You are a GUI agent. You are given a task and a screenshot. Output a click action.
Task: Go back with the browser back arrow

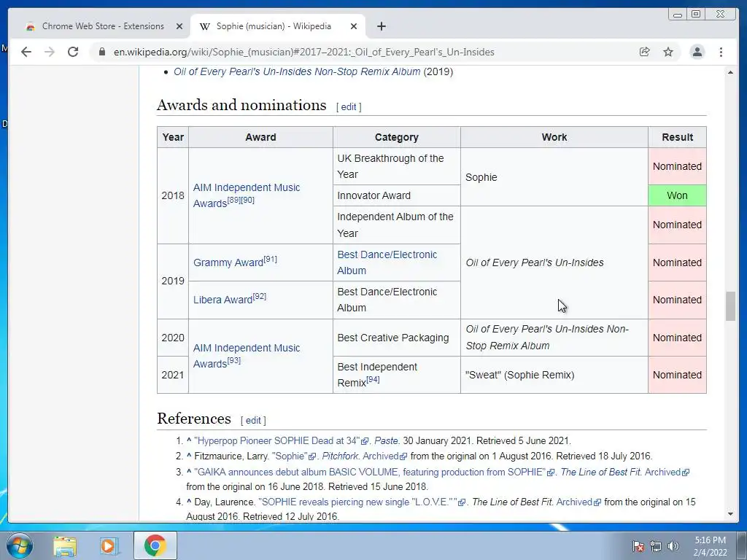tap(26, 52)
